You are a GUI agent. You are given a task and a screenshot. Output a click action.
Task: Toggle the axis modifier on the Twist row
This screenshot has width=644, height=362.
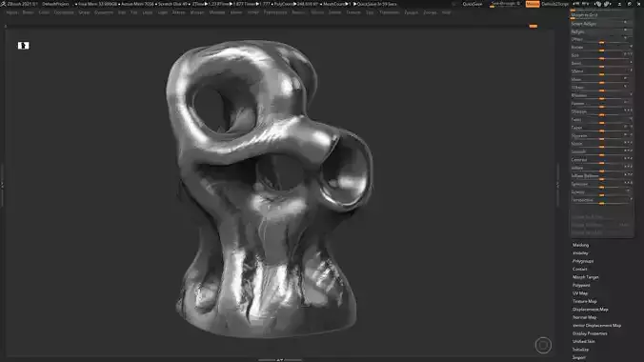tap(631, 119)
